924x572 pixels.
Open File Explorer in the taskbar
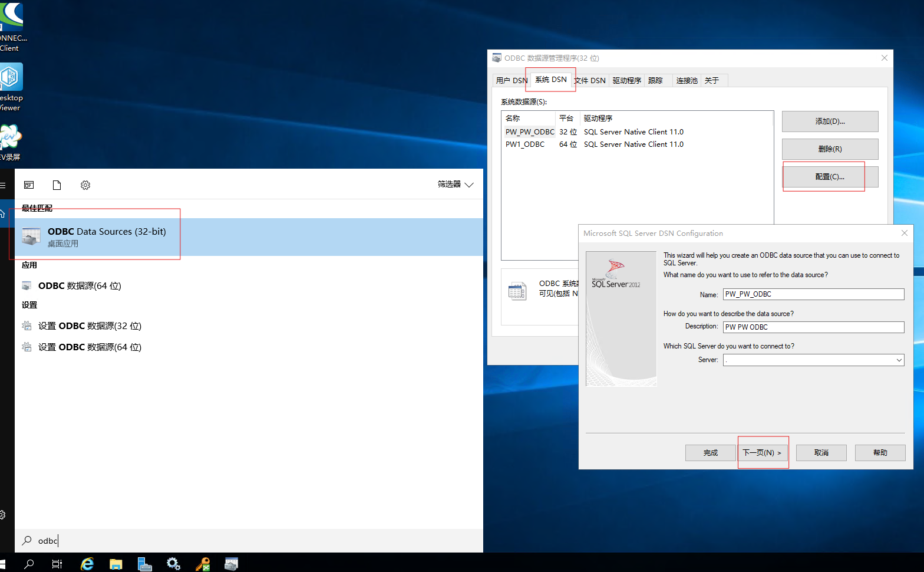click(116, 564)
